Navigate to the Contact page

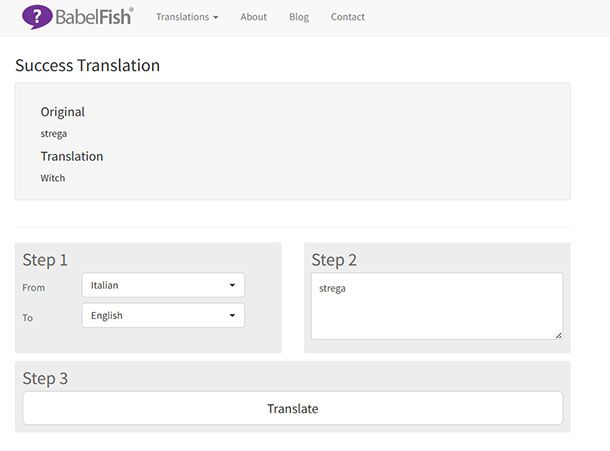point(348,17)
